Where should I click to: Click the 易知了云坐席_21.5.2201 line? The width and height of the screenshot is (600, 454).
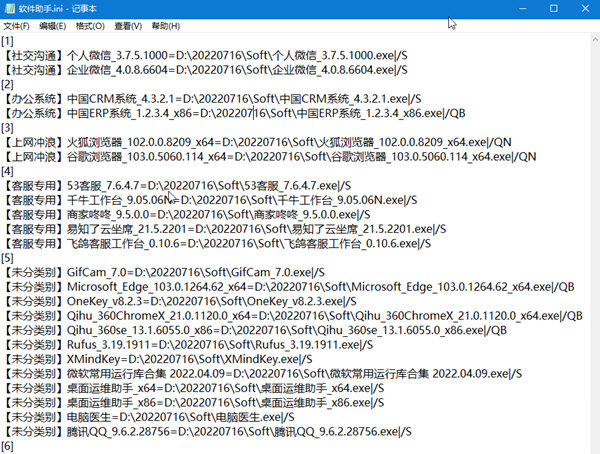point(224,229)
